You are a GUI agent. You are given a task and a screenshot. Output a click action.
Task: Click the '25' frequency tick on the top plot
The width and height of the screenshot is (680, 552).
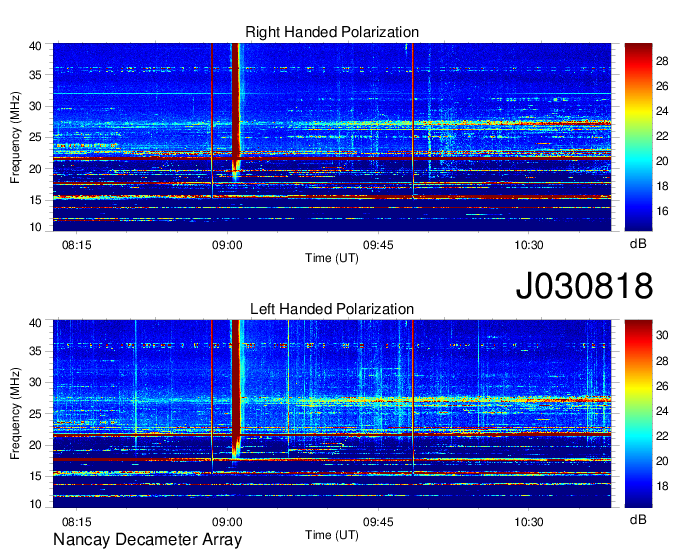point(35,137)
